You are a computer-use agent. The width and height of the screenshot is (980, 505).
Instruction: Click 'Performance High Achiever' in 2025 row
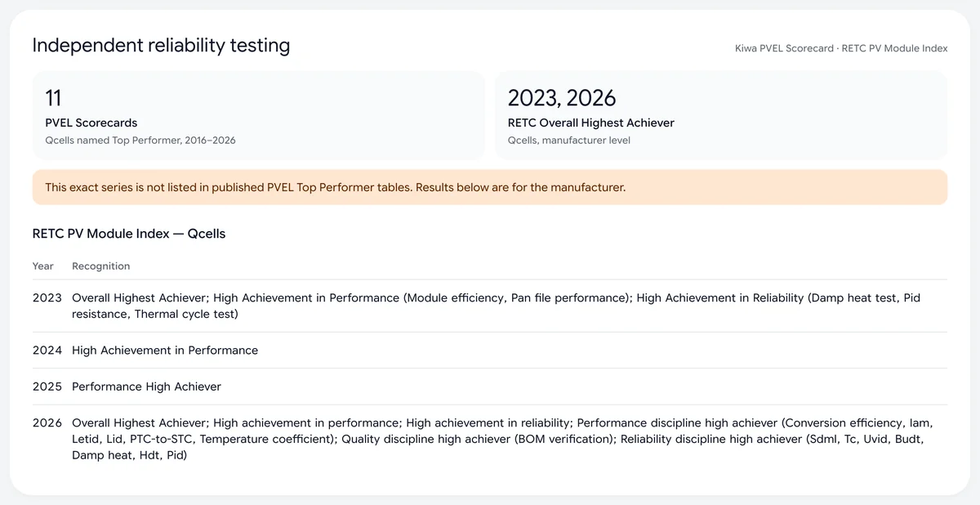147,387
